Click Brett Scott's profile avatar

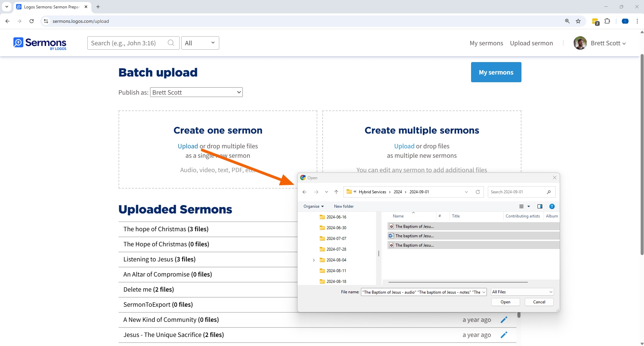click(580, 43)
